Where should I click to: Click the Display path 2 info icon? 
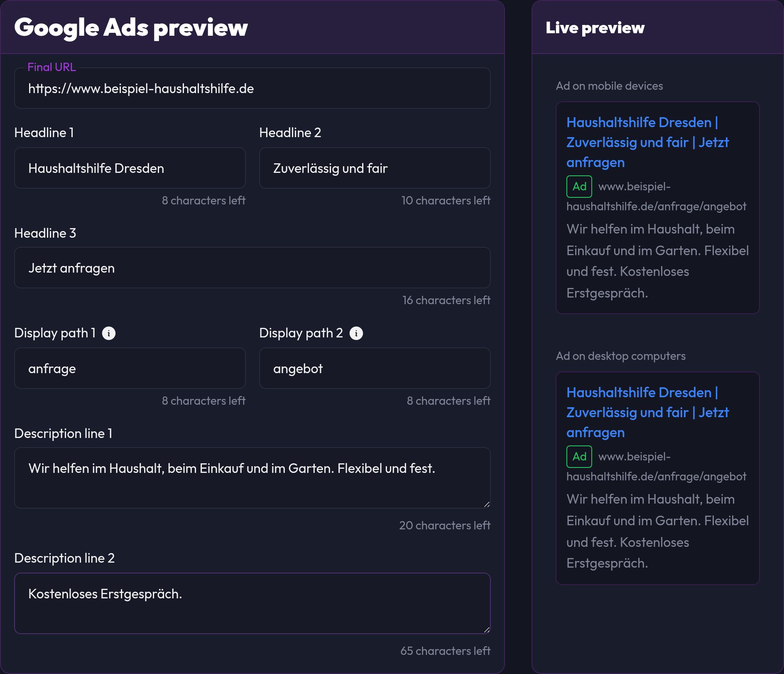point(356,333)
